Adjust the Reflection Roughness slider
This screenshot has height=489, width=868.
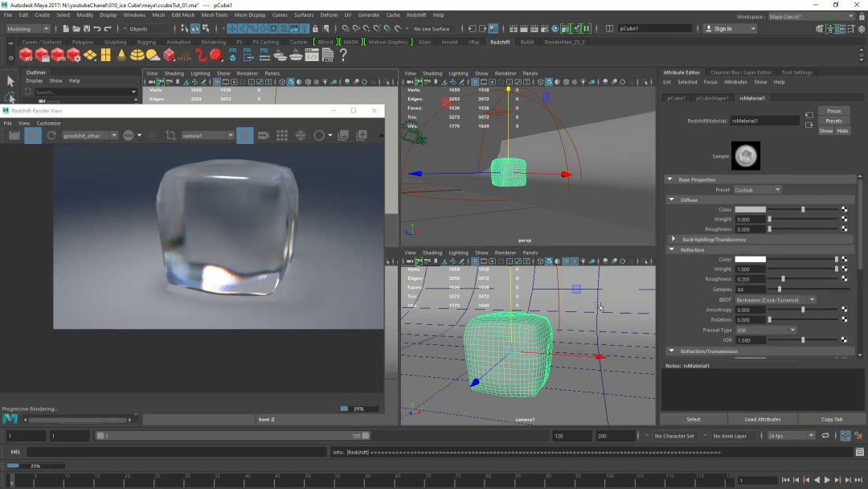(x=783, y=279)
